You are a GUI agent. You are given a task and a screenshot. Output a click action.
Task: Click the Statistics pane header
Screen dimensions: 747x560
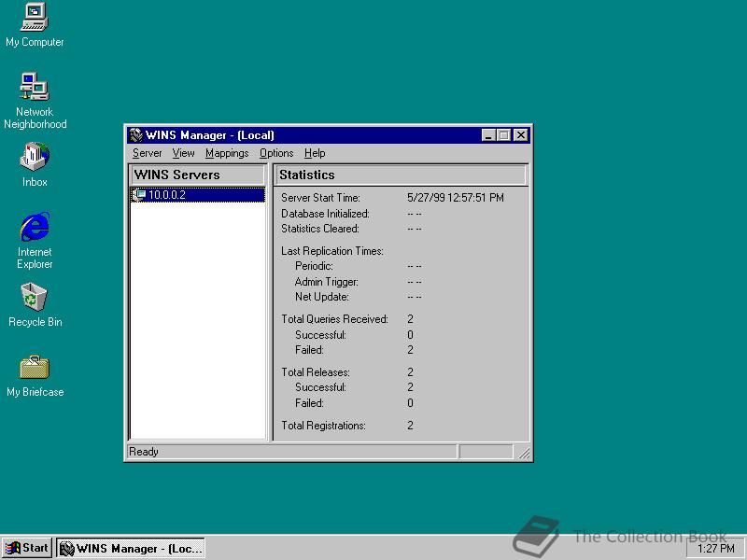click(x=401, y=175)
